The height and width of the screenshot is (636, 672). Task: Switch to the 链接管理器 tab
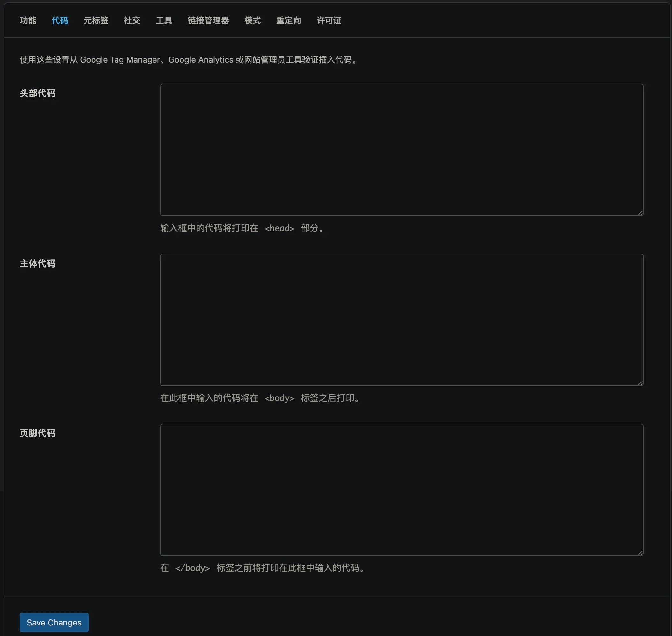[x=208, y=20]
